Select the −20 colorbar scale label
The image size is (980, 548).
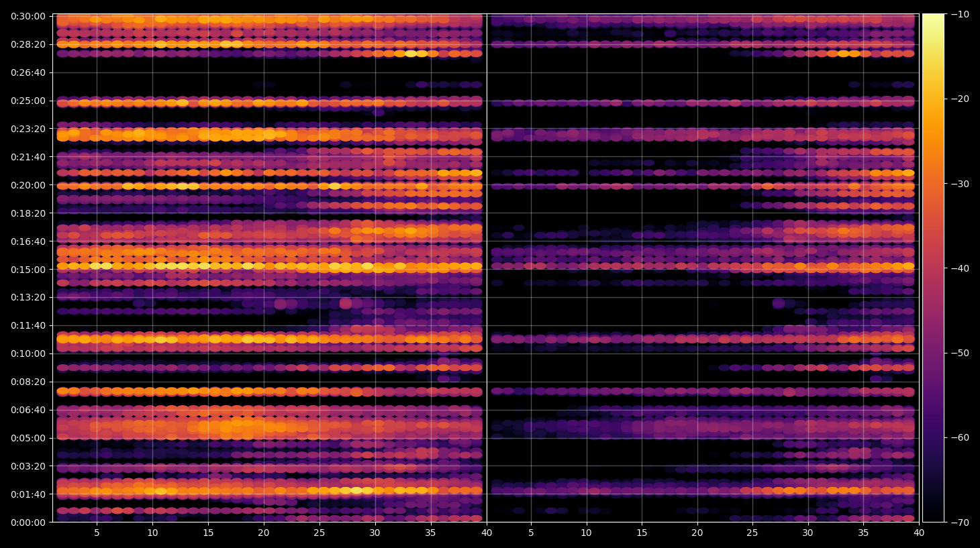960,99
